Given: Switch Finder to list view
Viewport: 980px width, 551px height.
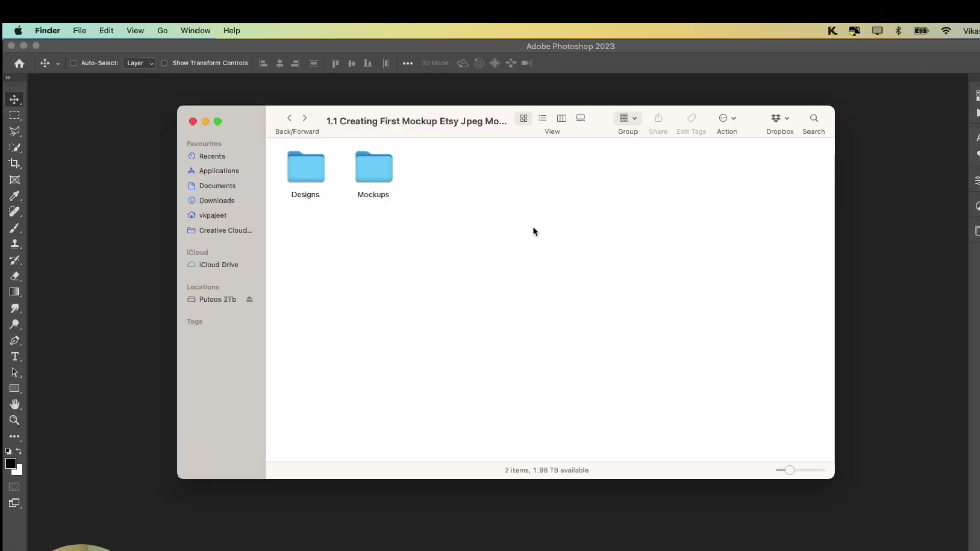Looking at the screenshot, I should pos(543,118).
